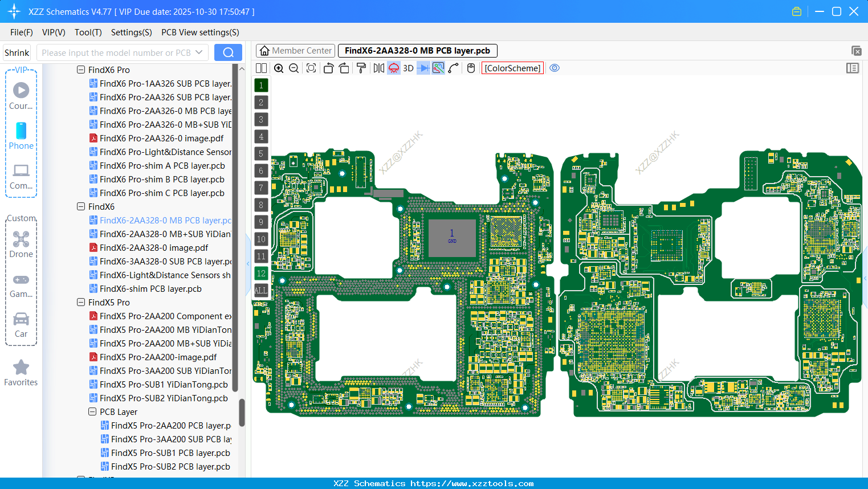The image size is (868, 489).
Task: Open the Member Center tab
Action: click(295, 51)
